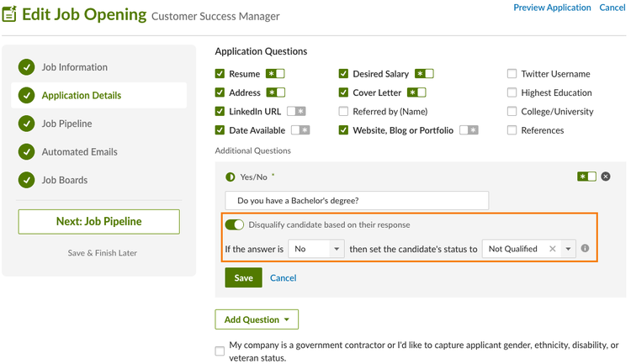Remove the Yes/No question with X icon
Viewport: 631px width, 364px height.
pyautogui.click(x=606, y=177)
